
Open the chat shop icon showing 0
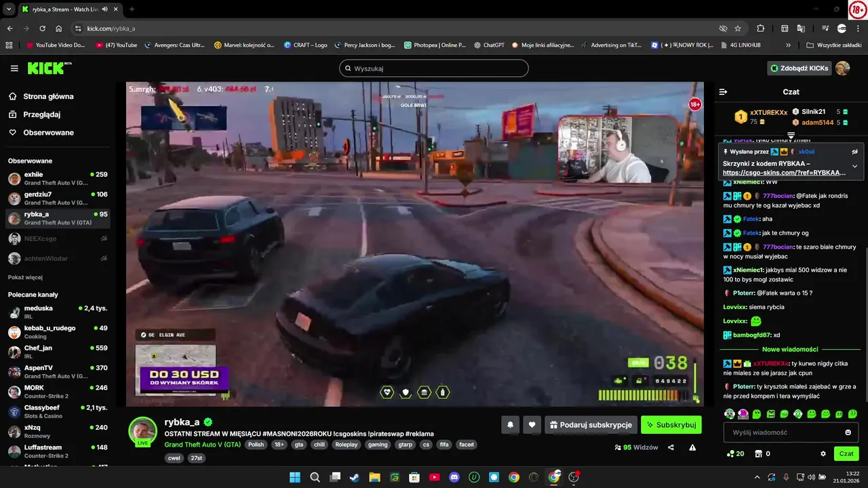click(763, 453)
